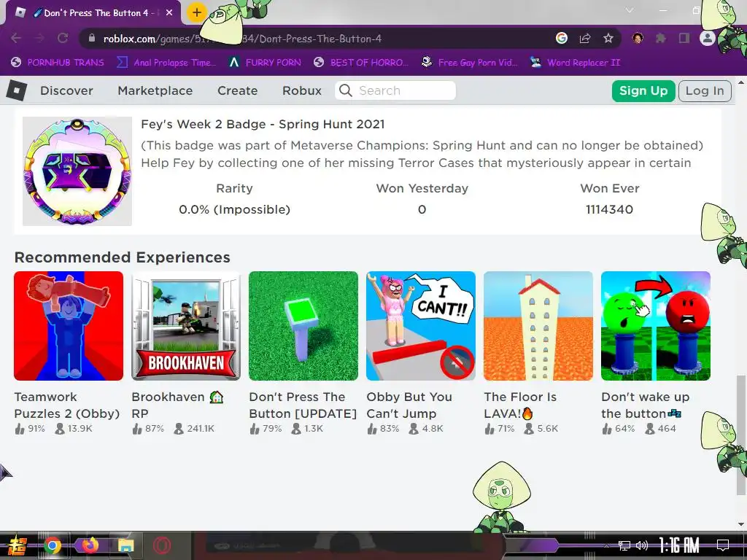Open Obby But You Can't Jump thumbnail
Screen dimensions: 747x560
click(x=421, y=326)
